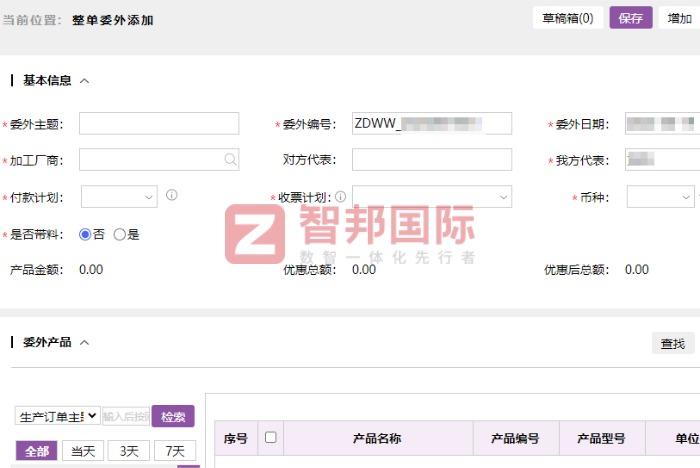The width and height of the screenshot is (700, 468).
Task: Focus the 委外日期 input field
Action: click(x=662, y=124)
